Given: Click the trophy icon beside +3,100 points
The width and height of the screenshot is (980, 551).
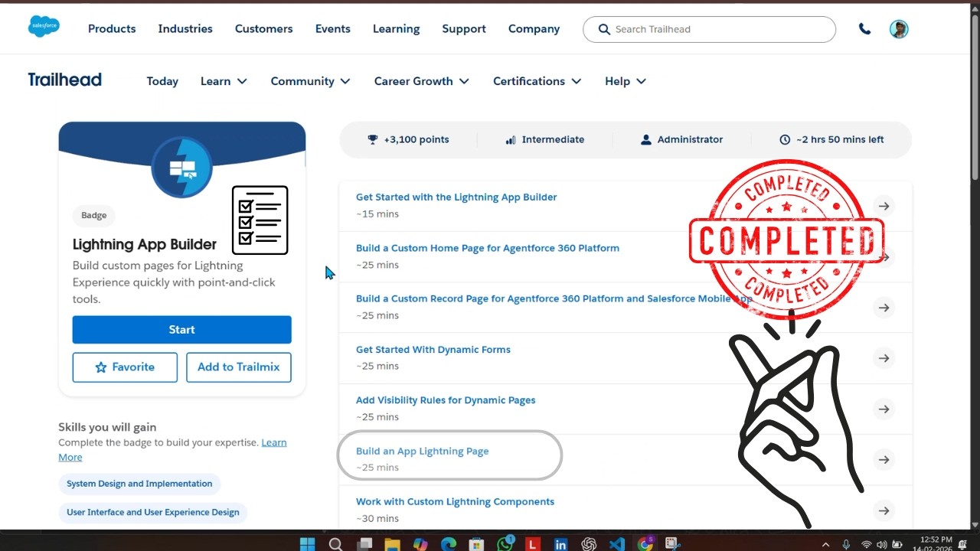Looking at the screenshot, I should click(x=373, y=139).
